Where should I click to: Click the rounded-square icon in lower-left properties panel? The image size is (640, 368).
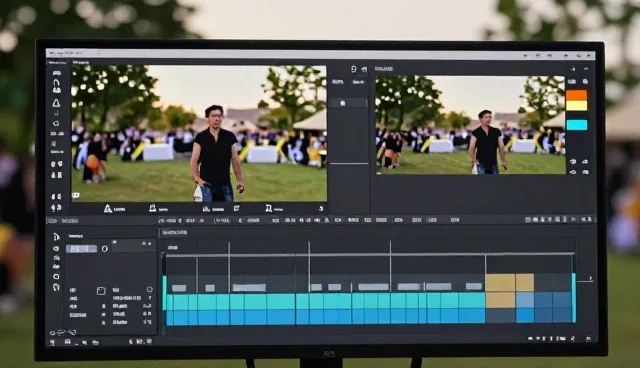coord(101,290)
